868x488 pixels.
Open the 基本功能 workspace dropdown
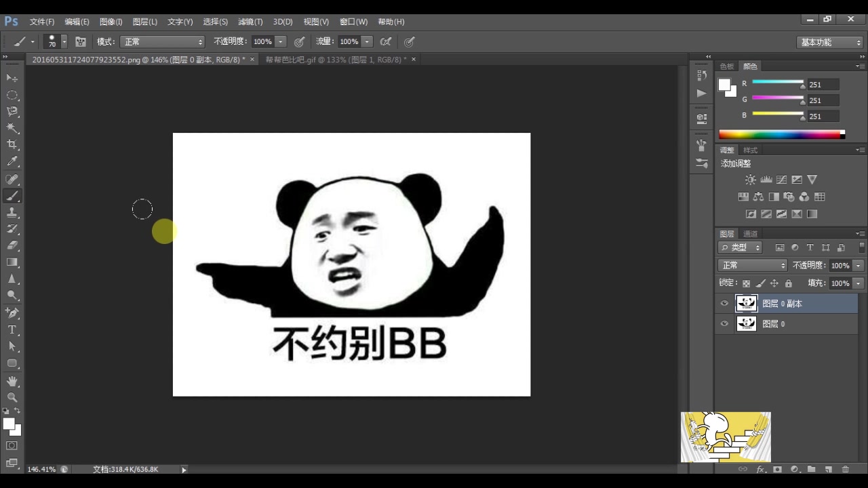pyautogui.click(x=829, y=42)
